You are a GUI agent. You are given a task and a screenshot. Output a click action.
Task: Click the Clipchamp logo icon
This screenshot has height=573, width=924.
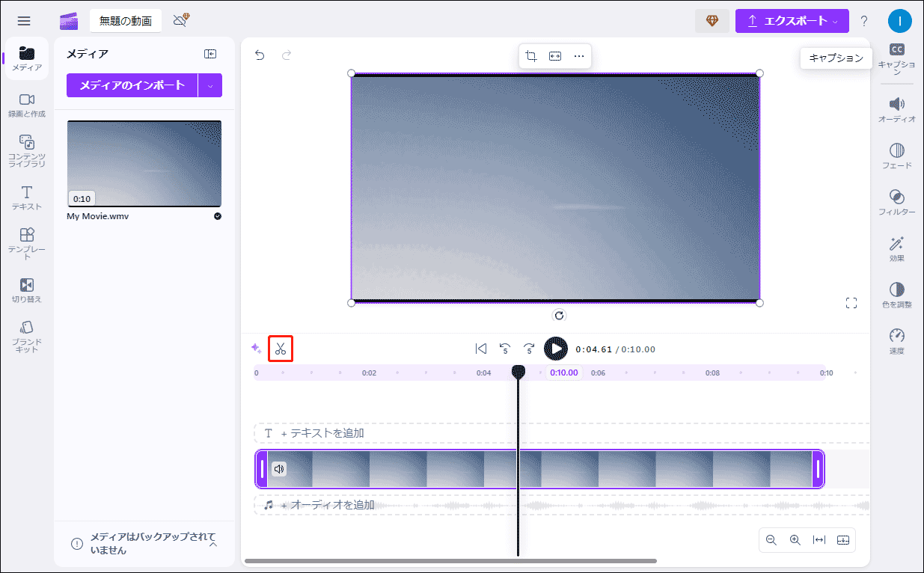pos(69,21)
